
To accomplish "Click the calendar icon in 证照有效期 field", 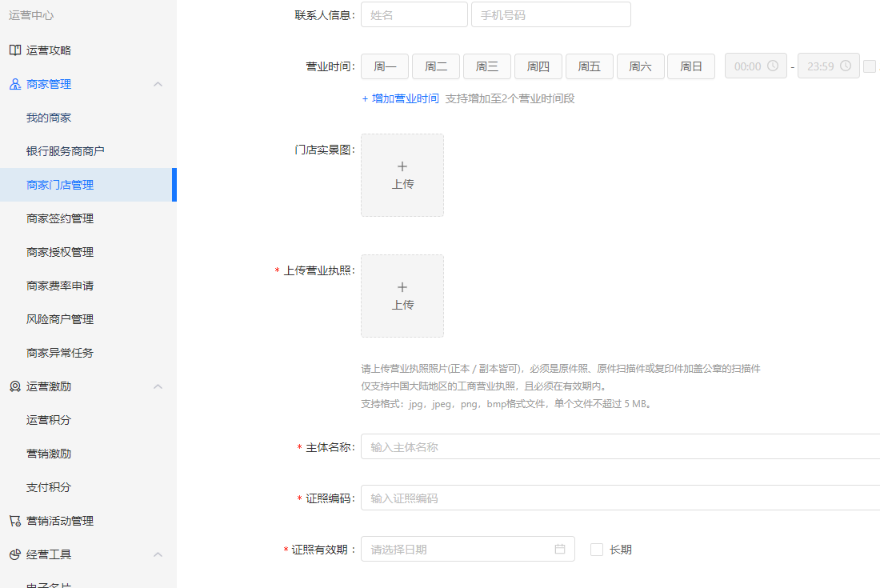I will 560,550.
